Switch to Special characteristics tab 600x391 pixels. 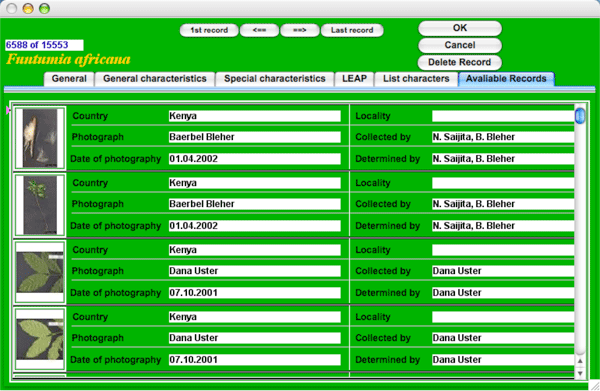coord(274,79)
